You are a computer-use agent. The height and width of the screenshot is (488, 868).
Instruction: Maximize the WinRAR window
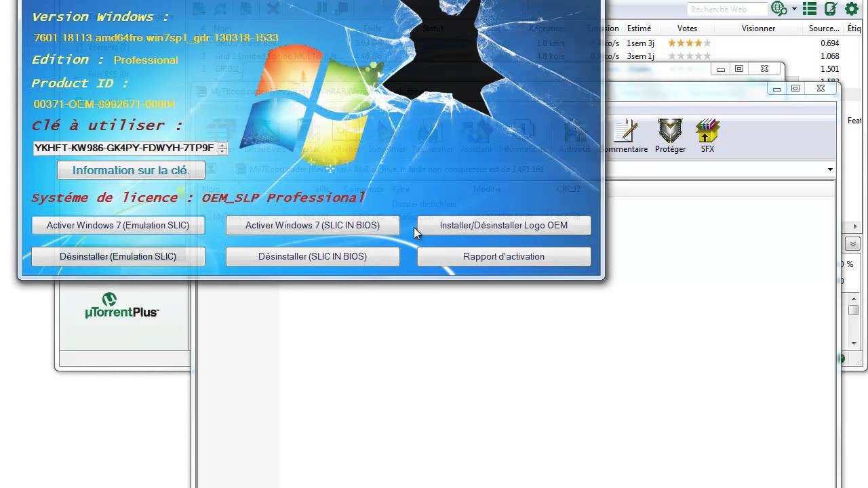click(795, 88)
